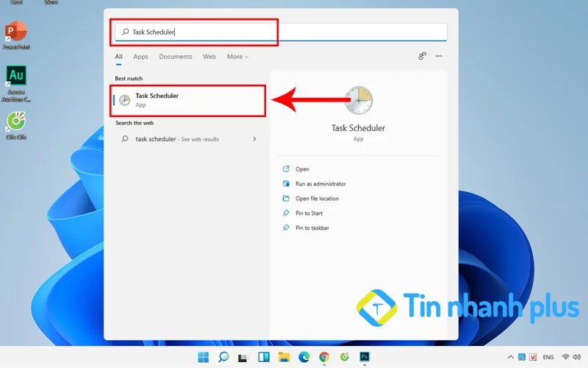This screenshot has width=588, height=368.
Task: Click the Run as administrator shield icon
Action: point(286,183)
